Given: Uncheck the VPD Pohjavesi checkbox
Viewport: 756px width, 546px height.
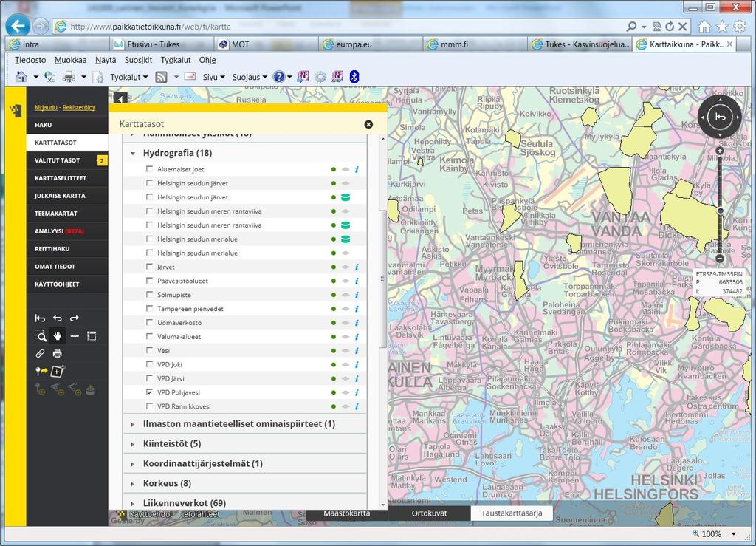Looking at the screenshot, I should tap(149, 392).
